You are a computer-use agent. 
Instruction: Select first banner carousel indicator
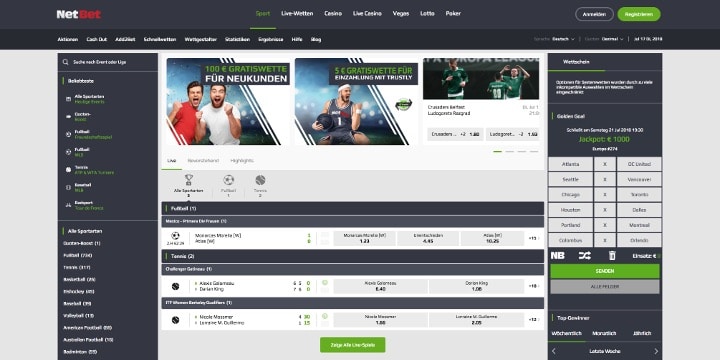click(x=497, y=151)
